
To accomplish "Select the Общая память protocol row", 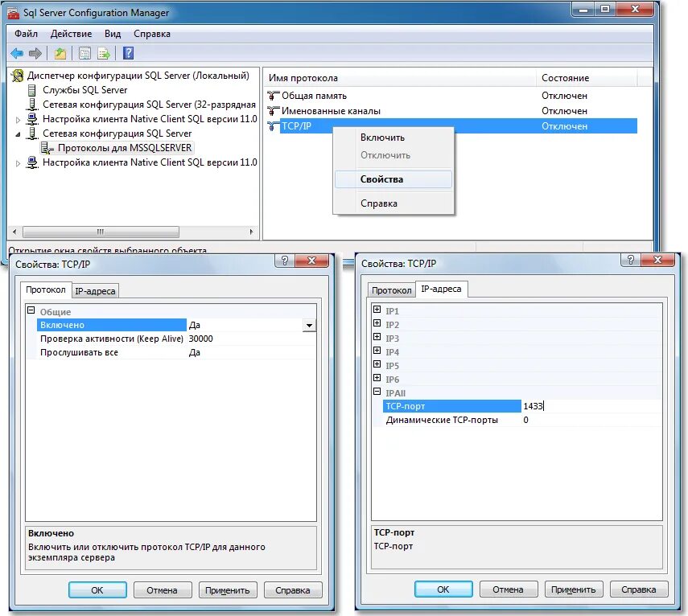I will pos(452,95).
